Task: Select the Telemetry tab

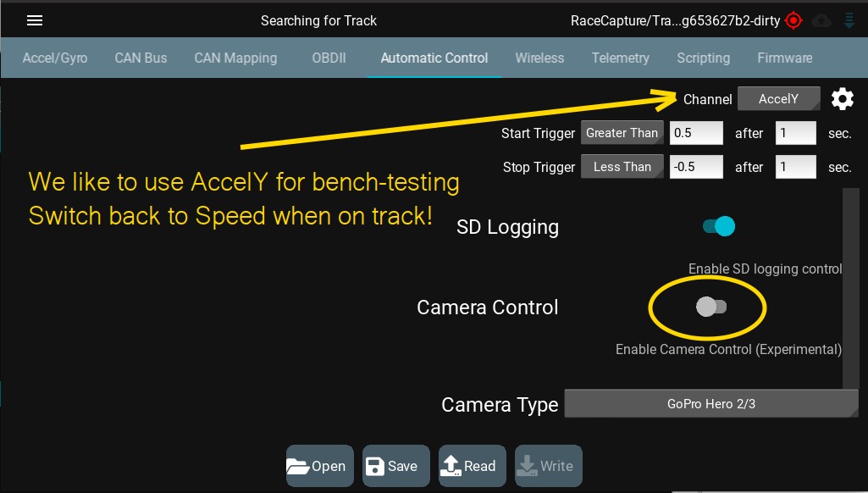Action: 620,58
